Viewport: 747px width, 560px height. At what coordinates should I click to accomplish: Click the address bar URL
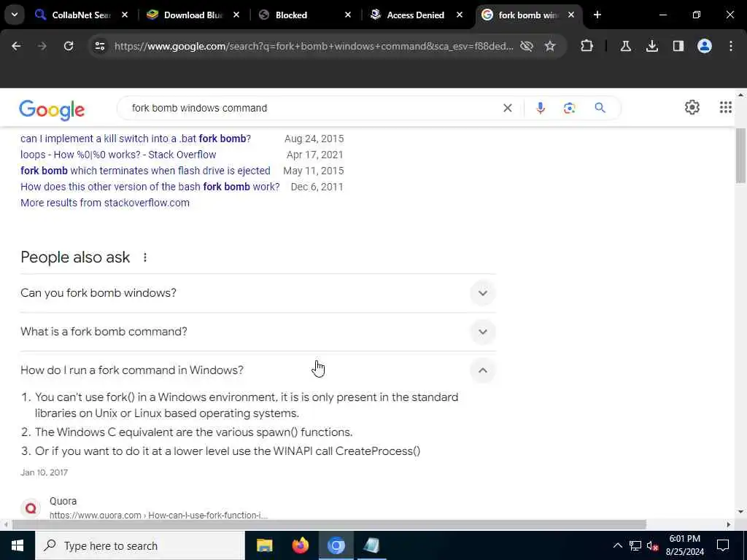(x=314, y=46)
